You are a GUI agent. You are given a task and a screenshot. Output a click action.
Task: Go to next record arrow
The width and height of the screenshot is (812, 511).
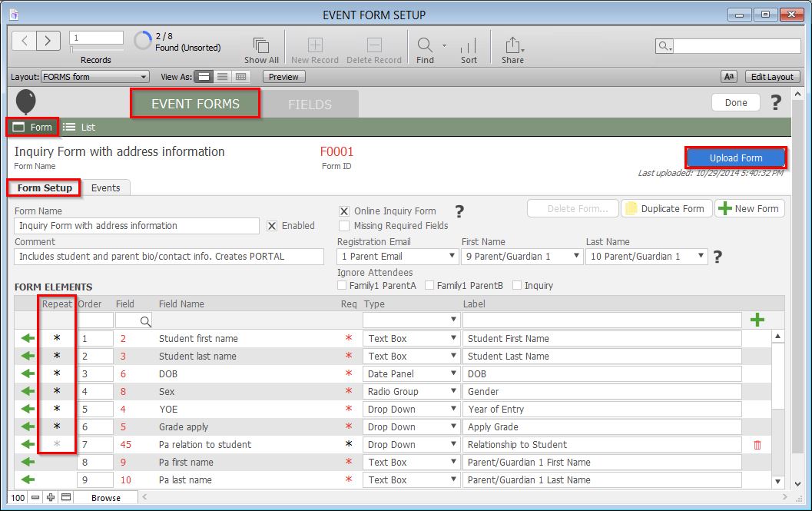coord(48,41)
